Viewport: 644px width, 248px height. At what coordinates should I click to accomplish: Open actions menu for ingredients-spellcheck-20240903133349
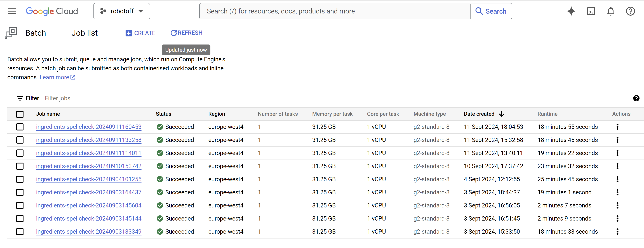point(617,231)
